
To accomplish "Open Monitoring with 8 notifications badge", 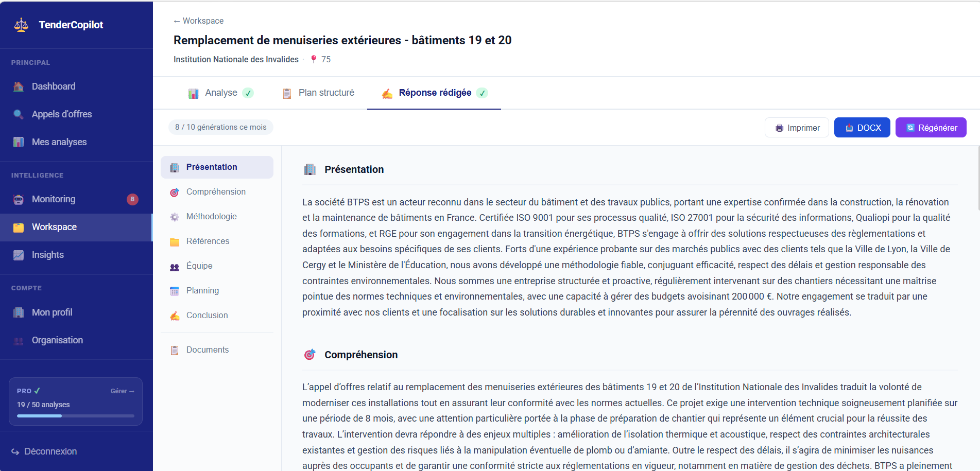I will pos(54,199).
